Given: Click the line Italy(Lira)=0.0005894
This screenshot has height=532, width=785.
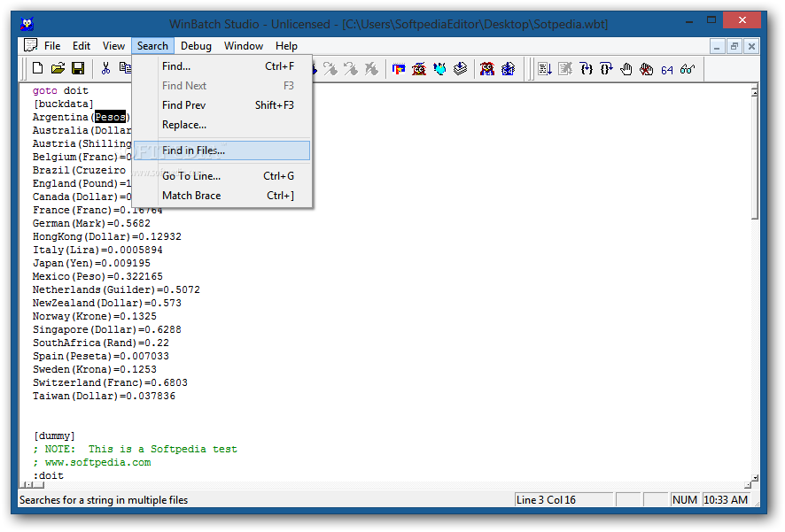Looking at the screenshot, I should [97, 250].
